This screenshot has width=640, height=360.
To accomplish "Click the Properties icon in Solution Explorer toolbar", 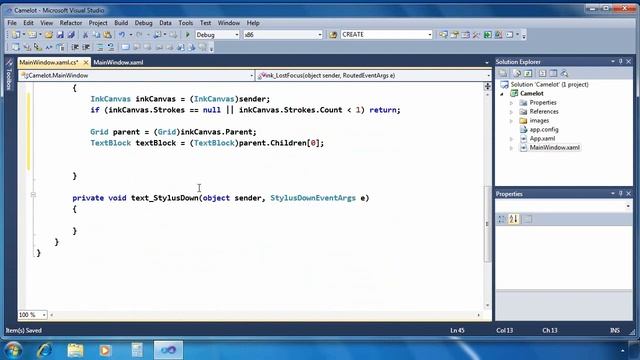I will click(x=503, y=73).
